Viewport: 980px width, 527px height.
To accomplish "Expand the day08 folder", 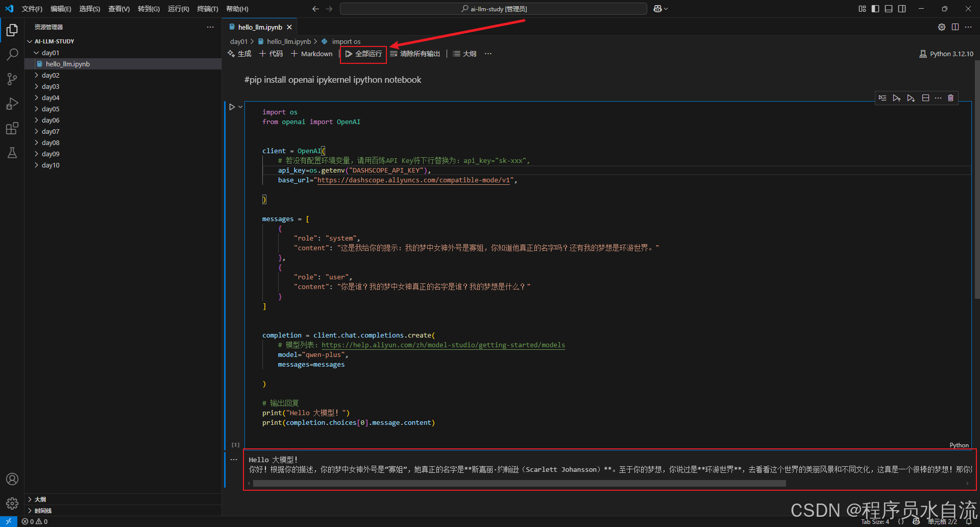I will [123, 142].
